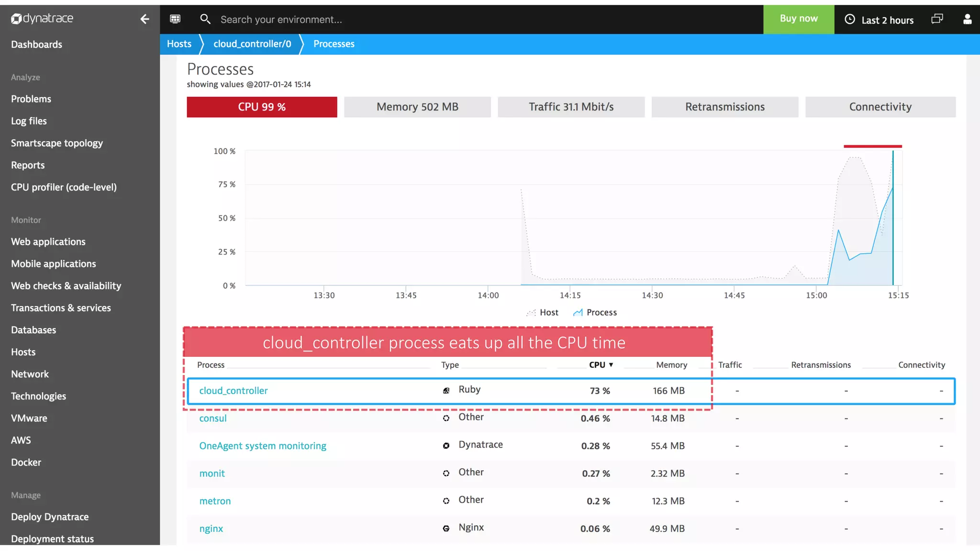Go to Hosts breadcrumb
Viewport: 980px width, 551px height.
179,44
